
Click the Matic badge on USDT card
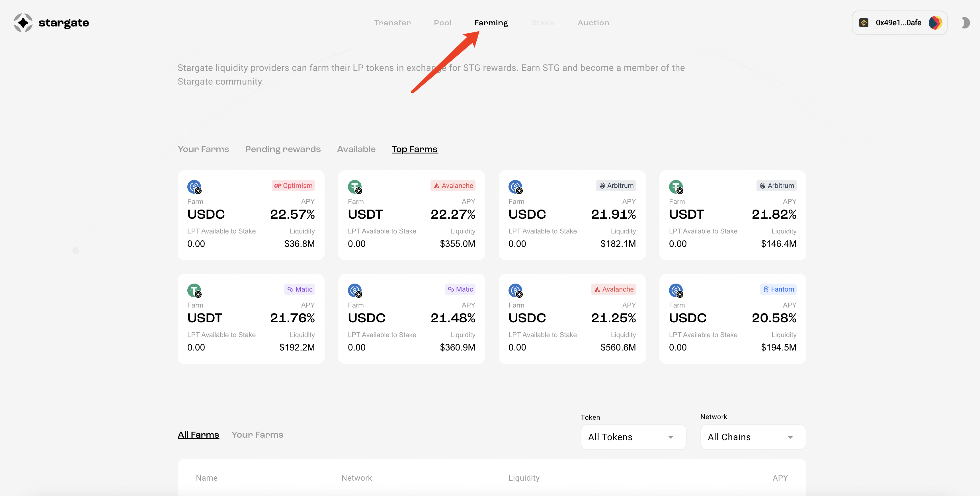(300, 289)
